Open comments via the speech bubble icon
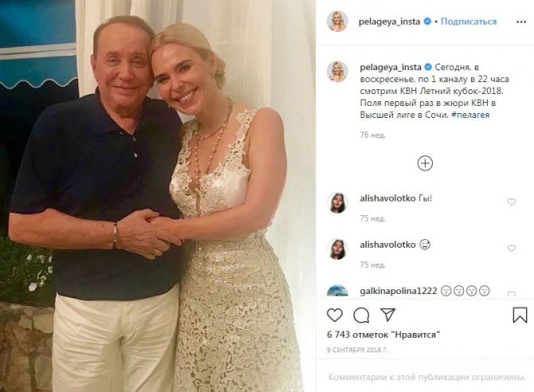The image size is (534, 392). point(361,315)
